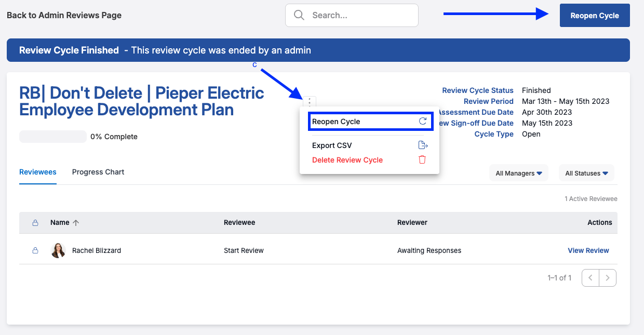This screenshot has height=335, width=644.
Task: Switch to the Progress Chart tab
Action: pyautogui.click(x=98, y=172)
